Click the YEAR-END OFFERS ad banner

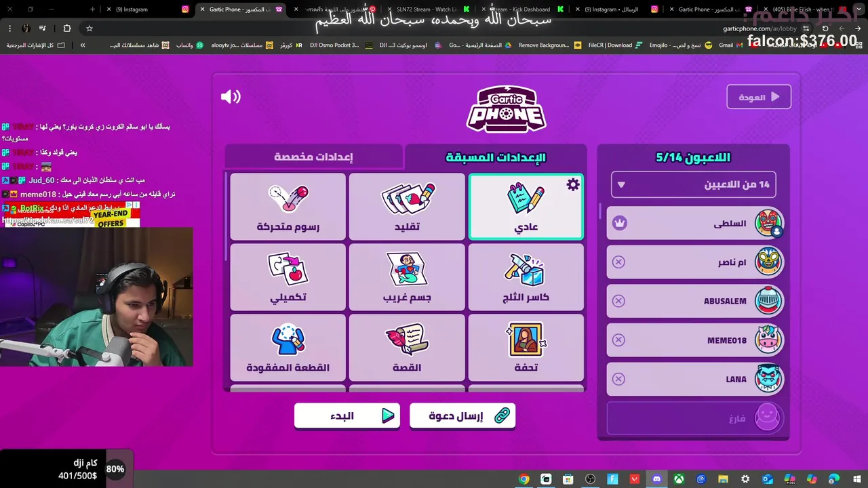[72, 213]
